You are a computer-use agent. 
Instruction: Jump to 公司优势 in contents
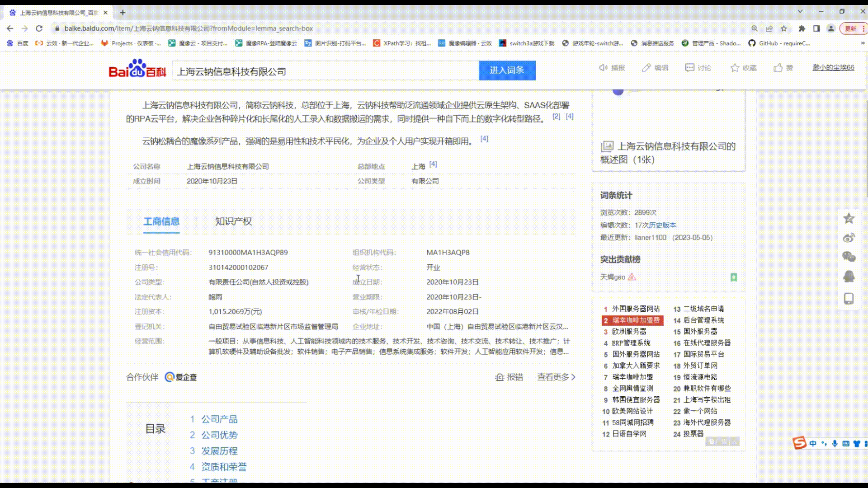(219, 435)
